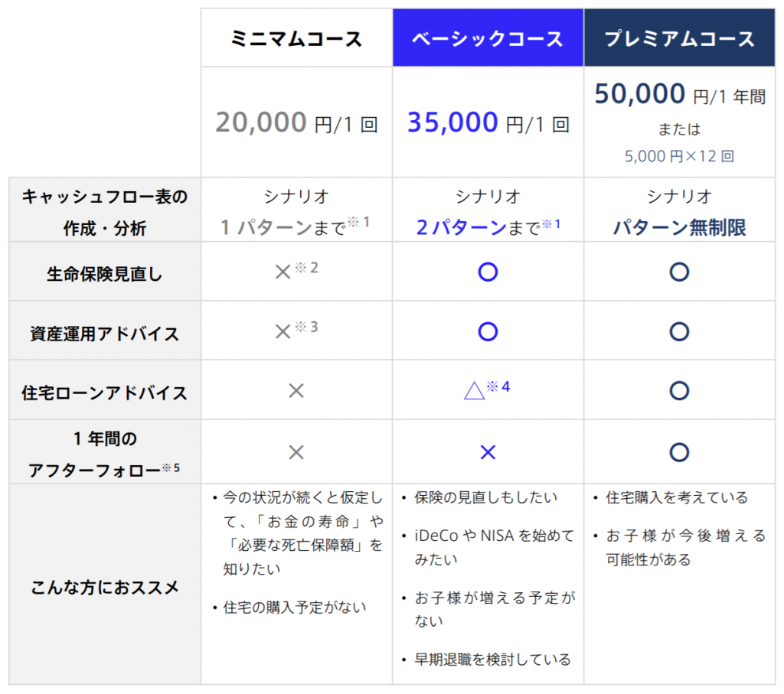Click the gray X for ミニマムコース 住宅ローンアドバイス
Screen dimensions: 784x694
[x=296, y=391]
